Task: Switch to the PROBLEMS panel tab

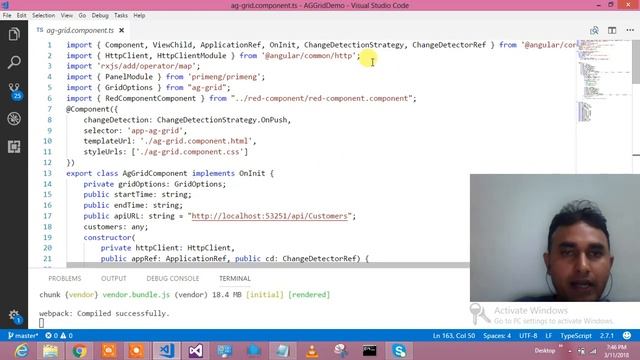Action: coord(65,278)
